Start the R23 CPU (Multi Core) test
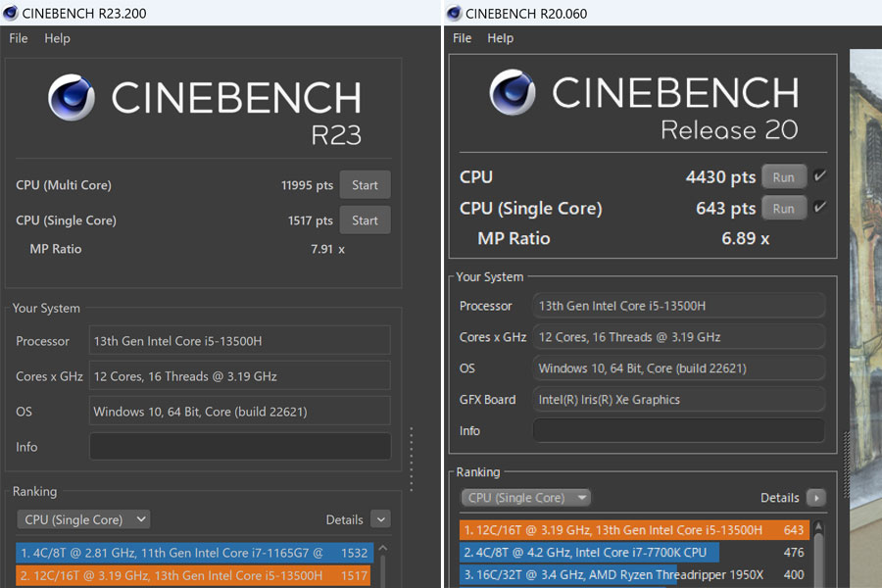The height and width of the screenshot is (588, 882). tap(365, 185)
